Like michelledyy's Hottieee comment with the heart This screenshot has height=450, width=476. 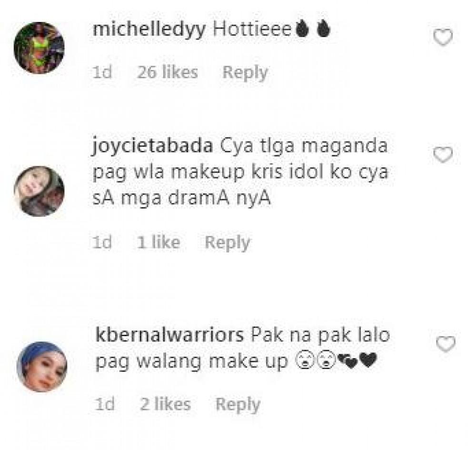pos(443,37)
